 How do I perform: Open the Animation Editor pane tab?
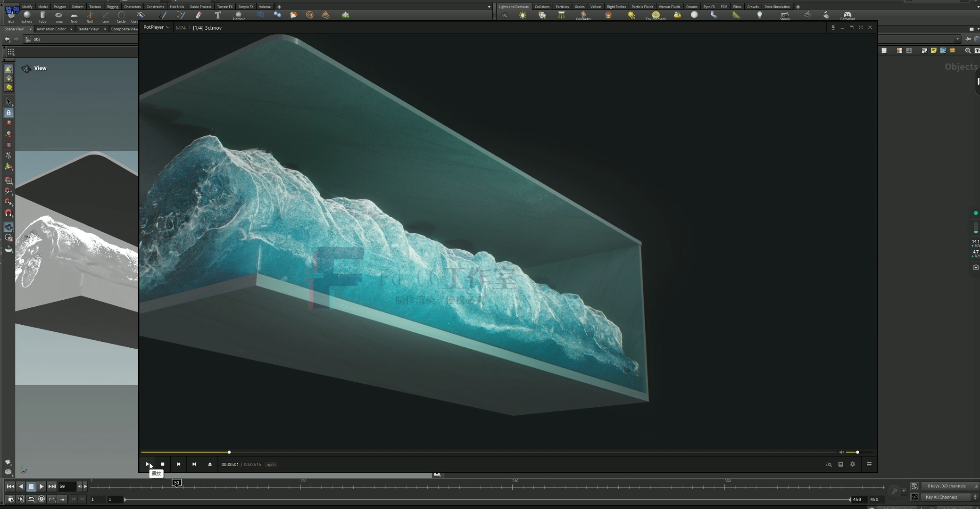tap(50, 29)
